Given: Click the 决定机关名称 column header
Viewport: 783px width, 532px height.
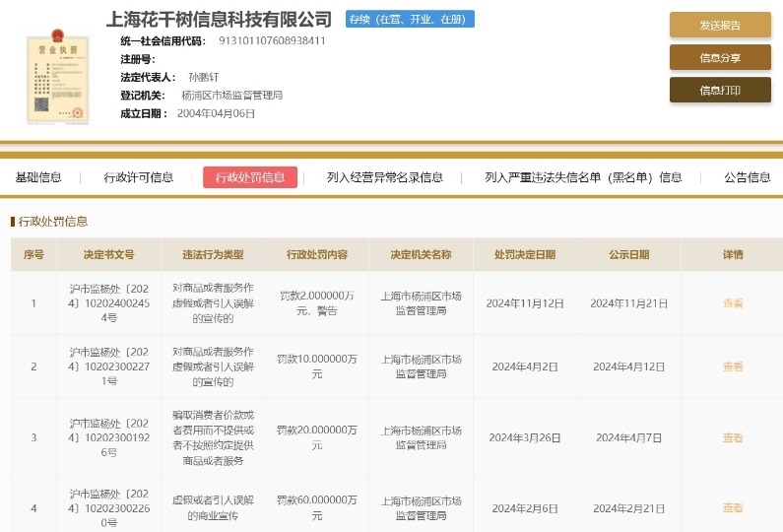Looking at the screenshot, I should tap(421, 255).
